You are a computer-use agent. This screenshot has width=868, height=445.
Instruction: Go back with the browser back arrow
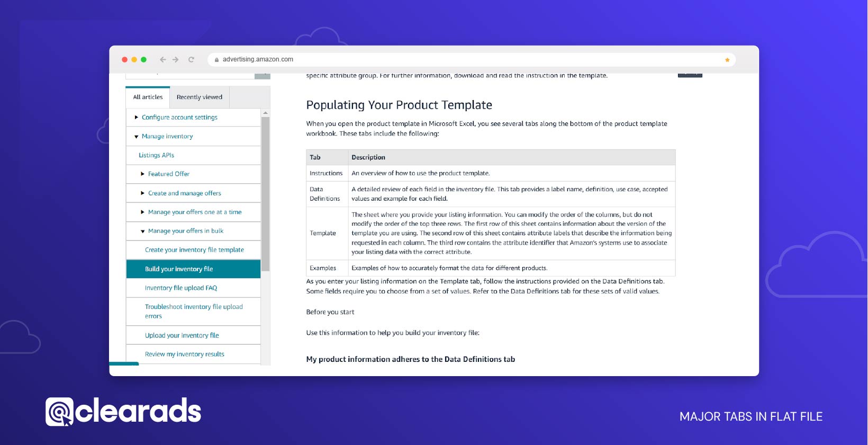click(163, 59)
